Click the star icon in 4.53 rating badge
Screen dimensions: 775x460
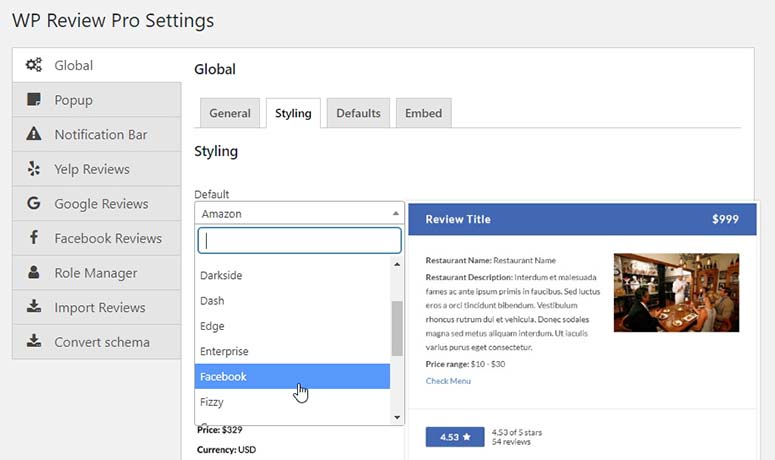[467, 437]
